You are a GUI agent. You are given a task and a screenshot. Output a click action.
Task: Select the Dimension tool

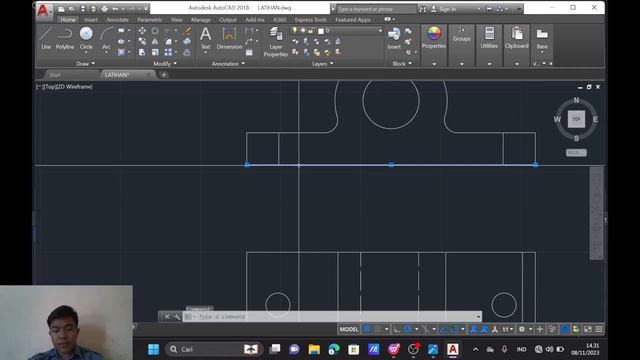click(x=229, y=38)
